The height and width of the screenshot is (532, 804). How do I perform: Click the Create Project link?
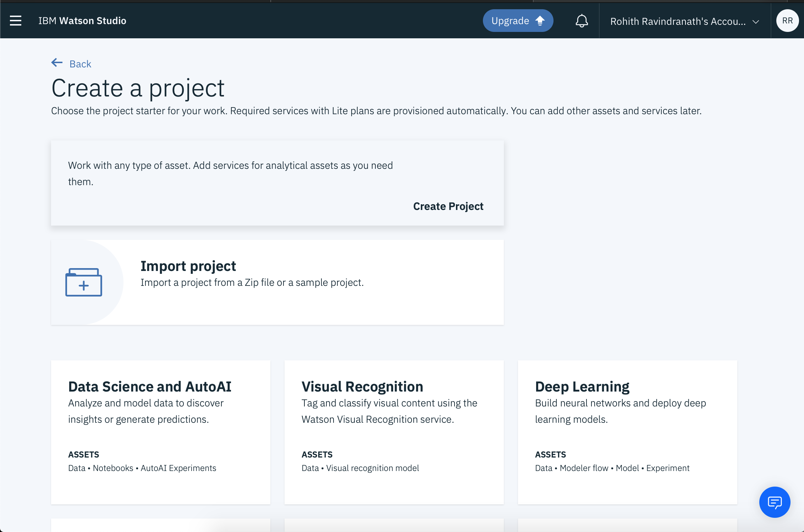pyautogui.click(x=448, y=205)
